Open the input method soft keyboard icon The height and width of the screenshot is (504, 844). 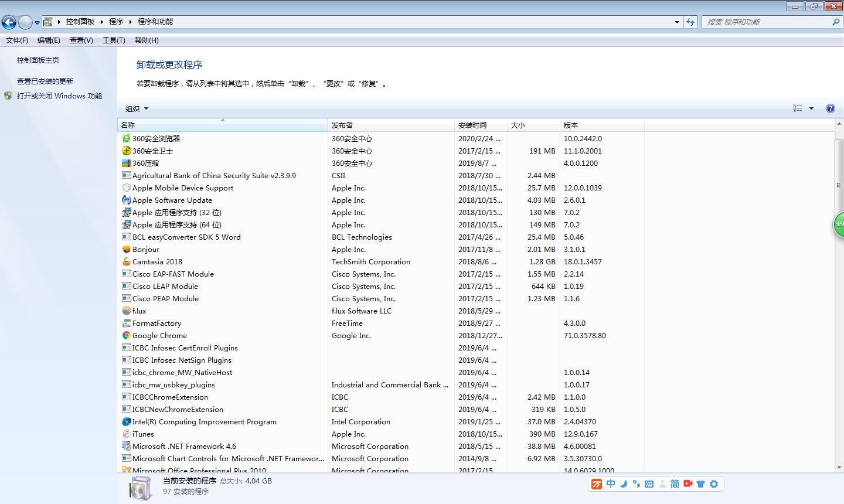pyautogui.click(x=649, y=484)
